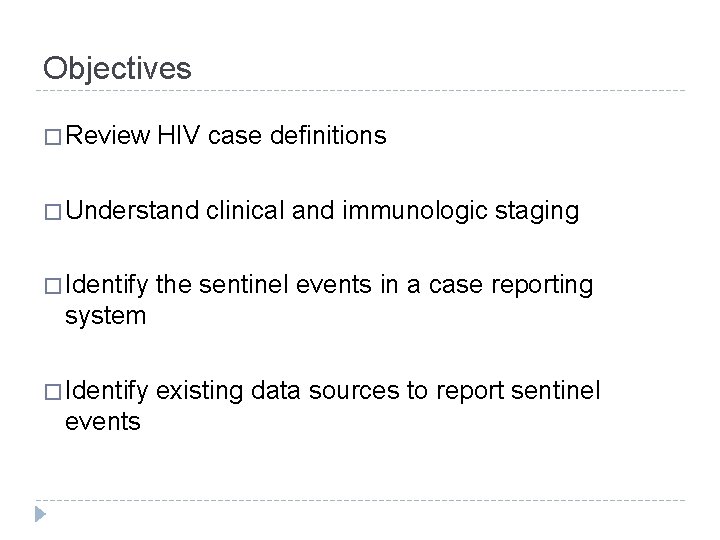Viewport: 720px width, 540px height.
Task: Click the bullet marker before 'Identify the sentinel'
Action: [52, 287]
